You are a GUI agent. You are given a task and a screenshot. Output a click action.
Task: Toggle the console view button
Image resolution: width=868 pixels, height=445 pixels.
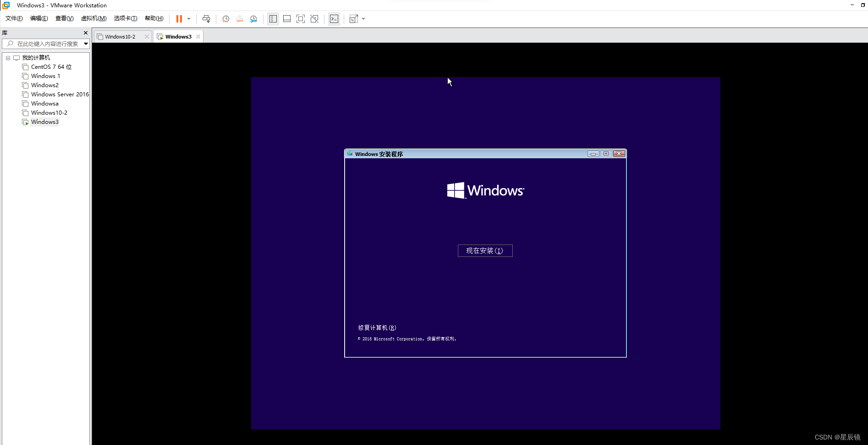tap(334, 19)
